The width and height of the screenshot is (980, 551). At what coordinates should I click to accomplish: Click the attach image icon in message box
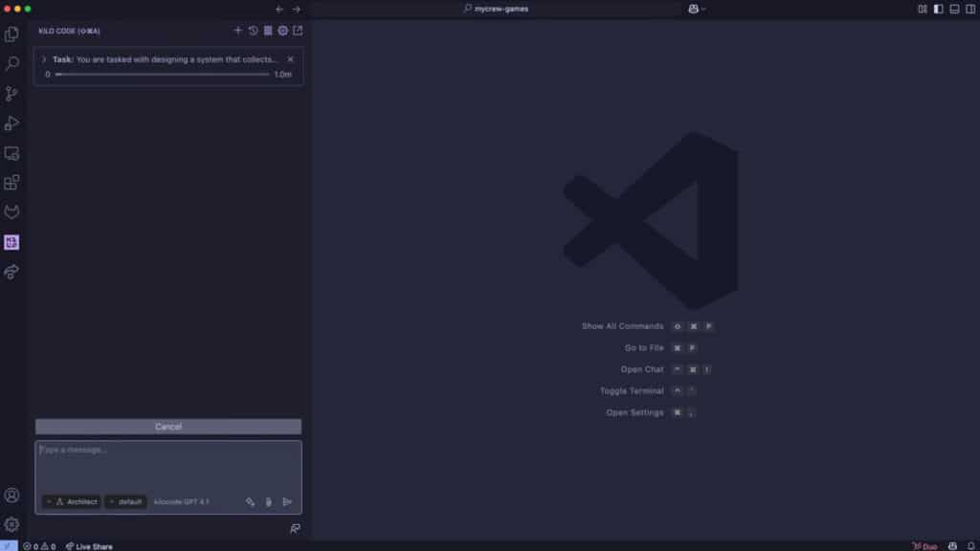tap(269, 501)
